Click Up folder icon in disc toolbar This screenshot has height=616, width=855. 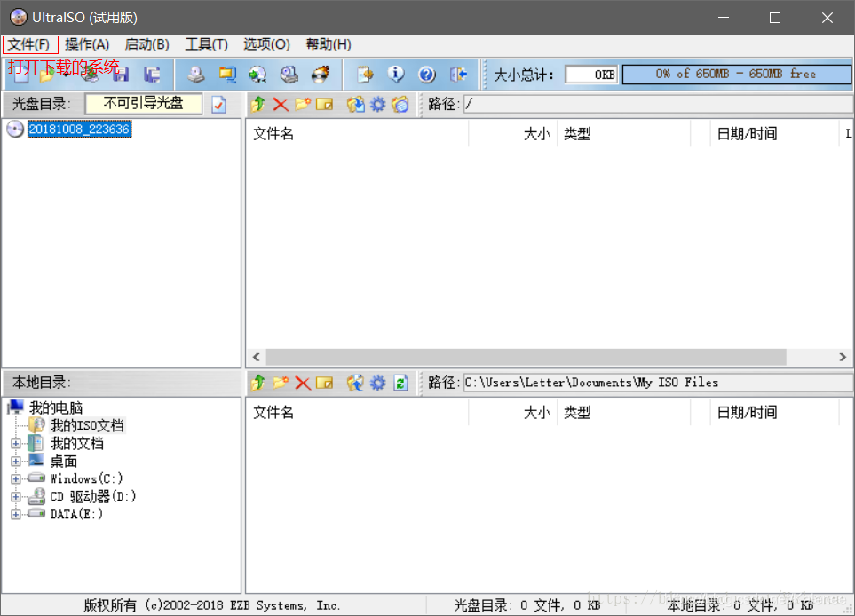tap(258, 104)
